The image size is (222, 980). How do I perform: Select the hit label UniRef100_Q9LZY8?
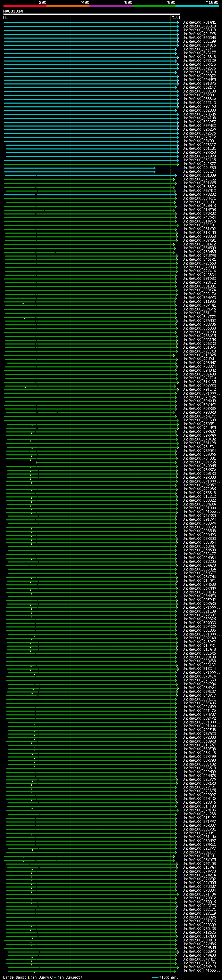(199, 34)
